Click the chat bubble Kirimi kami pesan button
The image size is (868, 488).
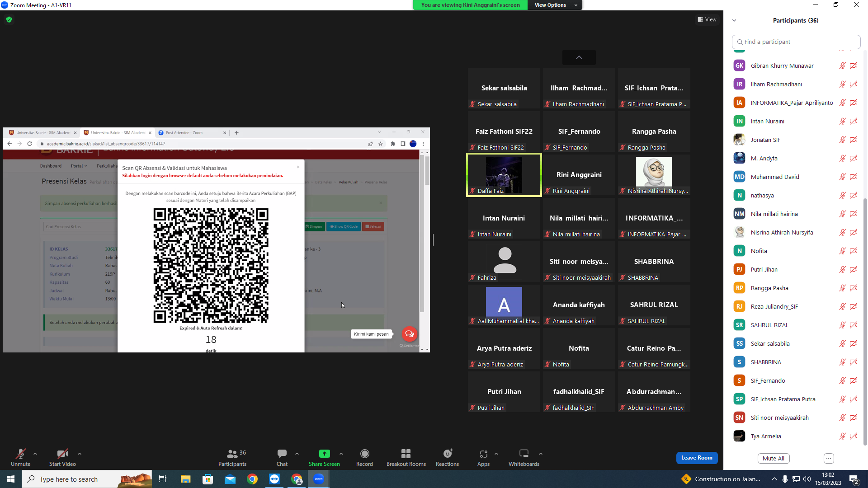[x=410, y=334]
